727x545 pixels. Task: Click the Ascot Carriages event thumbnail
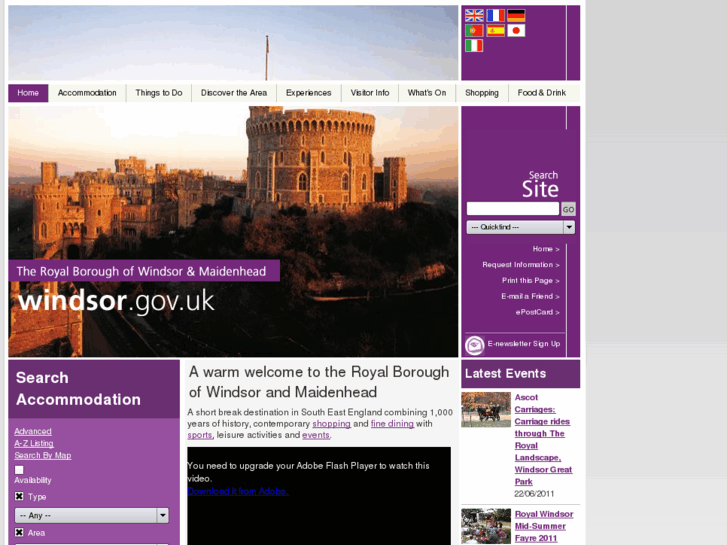[486, 410]
